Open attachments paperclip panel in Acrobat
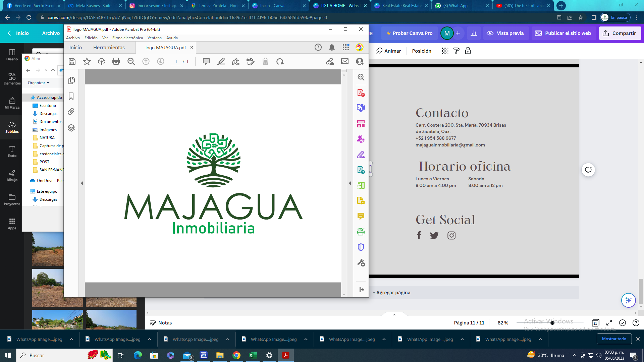The width and height of the screenshot is (644, 362). [71, 112]
